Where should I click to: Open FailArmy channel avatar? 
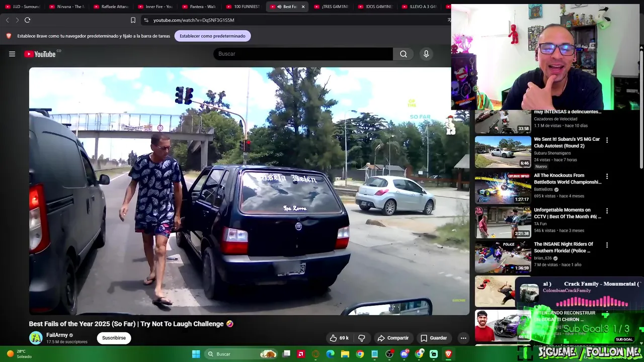[x=36, y=338]
